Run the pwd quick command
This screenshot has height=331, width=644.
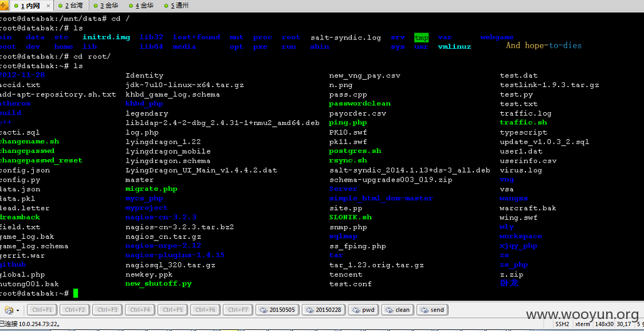click(x=363, y=310)
